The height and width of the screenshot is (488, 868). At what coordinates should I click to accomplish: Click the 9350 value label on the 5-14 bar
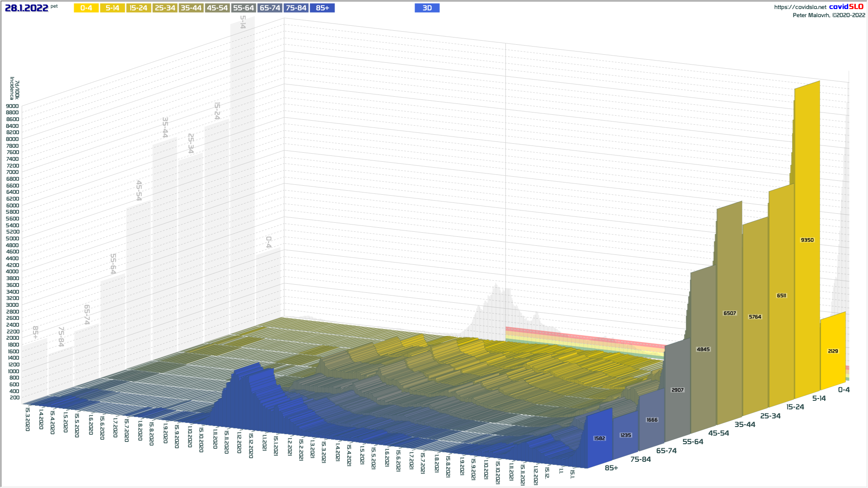coord(807,240)
